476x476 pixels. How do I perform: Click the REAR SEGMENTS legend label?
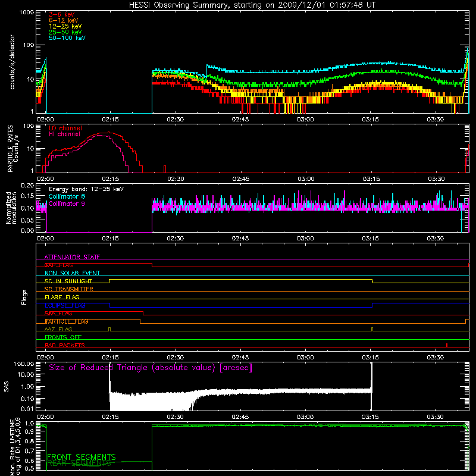(x=79, y=463)
